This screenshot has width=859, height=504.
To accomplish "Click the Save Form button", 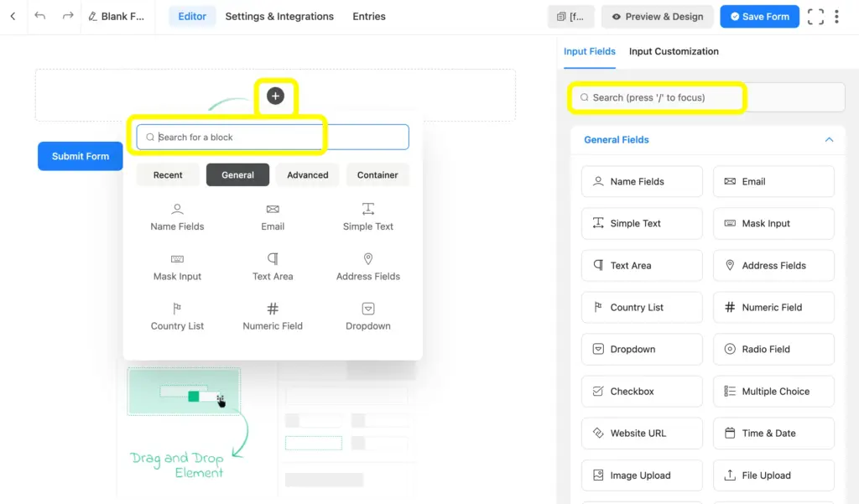I will click(x=759, y=16).
